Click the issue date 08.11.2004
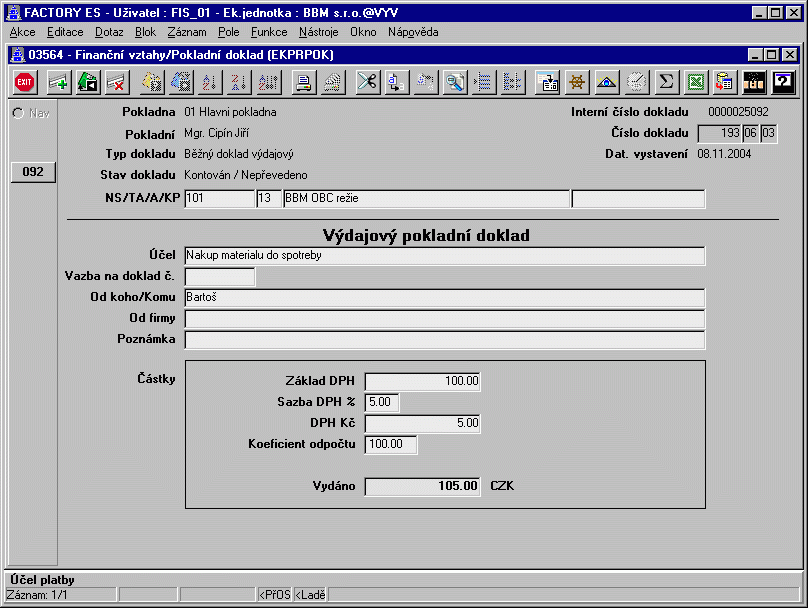Image resolution: width=808 pixels, height=608 pixels. 724,154
